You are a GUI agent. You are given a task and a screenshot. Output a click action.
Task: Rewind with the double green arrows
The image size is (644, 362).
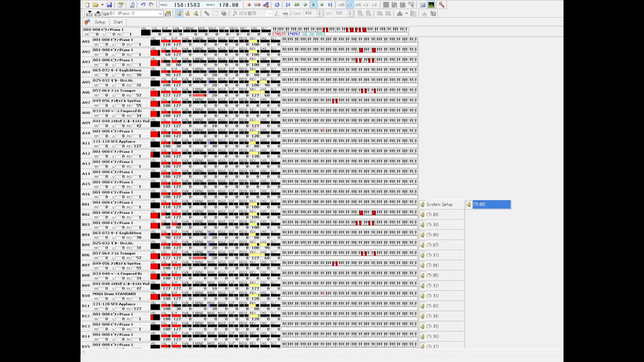[x=297, y=5]
